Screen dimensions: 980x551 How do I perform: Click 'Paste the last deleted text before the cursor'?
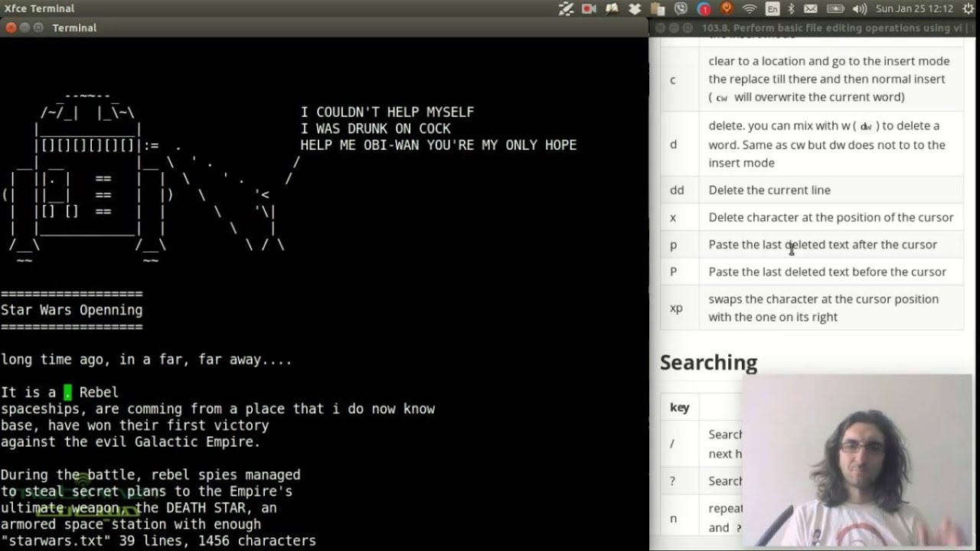click(827, 272)
